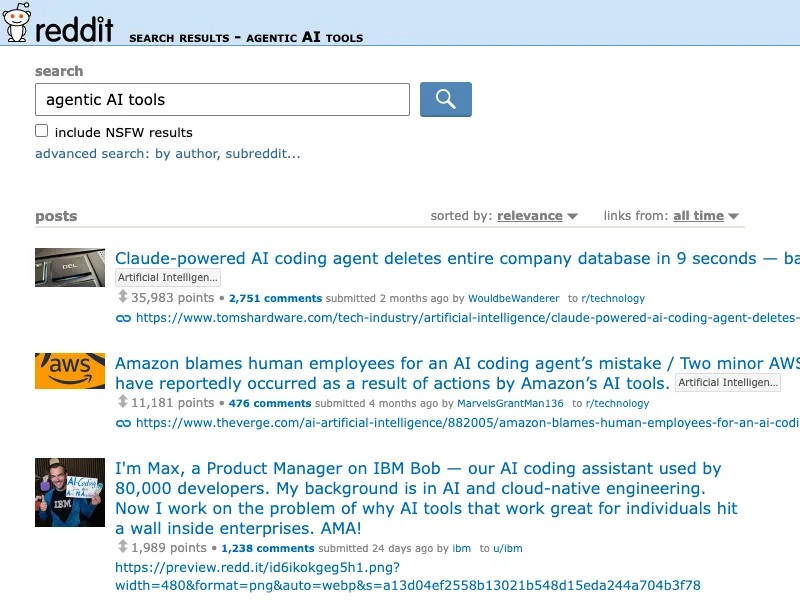This screenshot has height=600, width=800.
Task: Open the orange AWS logo thumbnail
Action: [x=70, y=371]
